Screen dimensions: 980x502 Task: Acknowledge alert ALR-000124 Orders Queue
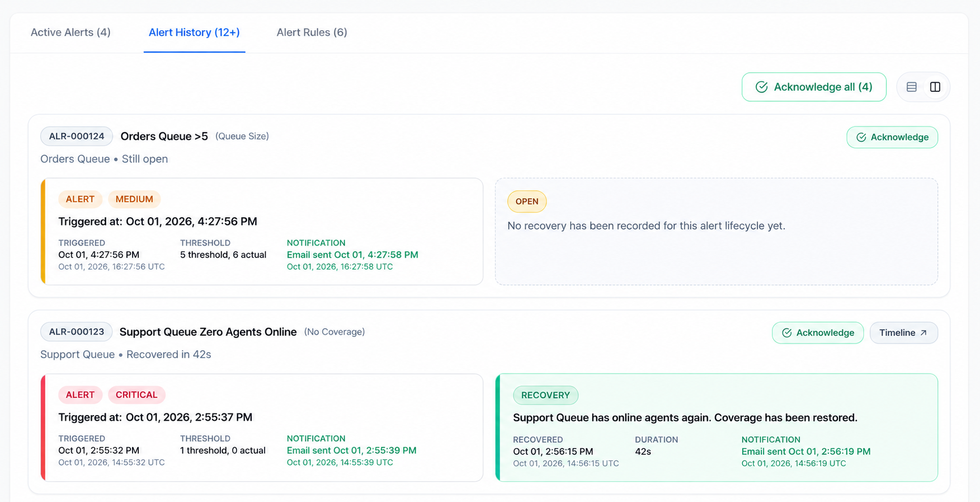pos(892,137)
